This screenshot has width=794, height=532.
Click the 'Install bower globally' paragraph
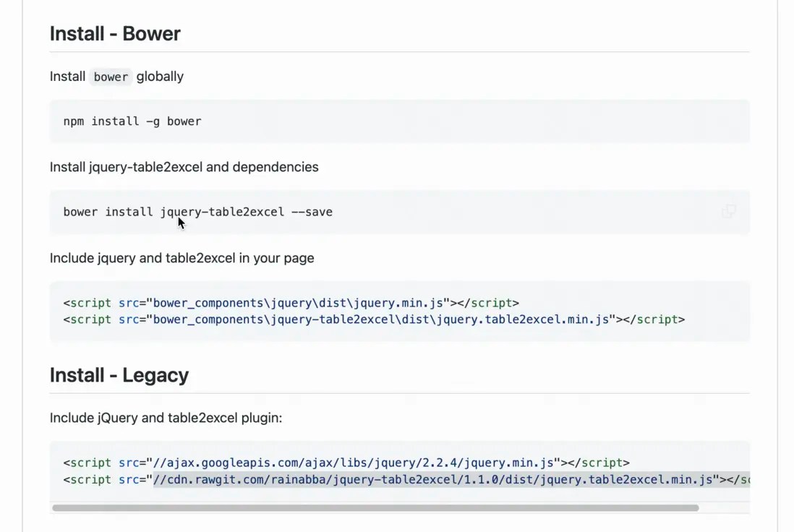point(116,77)
